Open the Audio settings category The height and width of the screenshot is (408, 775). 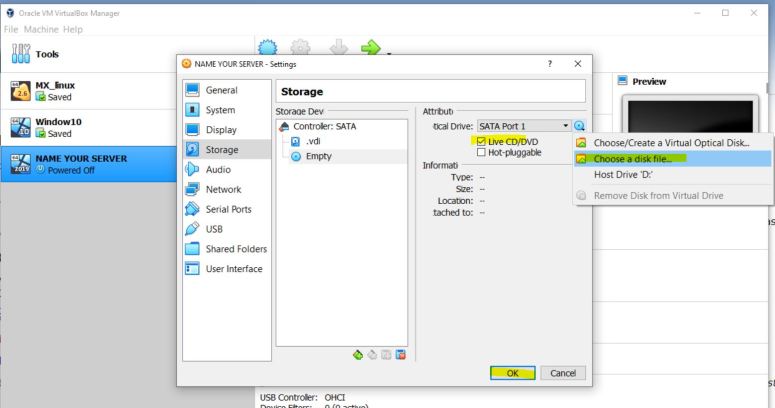tap(217, 169)
